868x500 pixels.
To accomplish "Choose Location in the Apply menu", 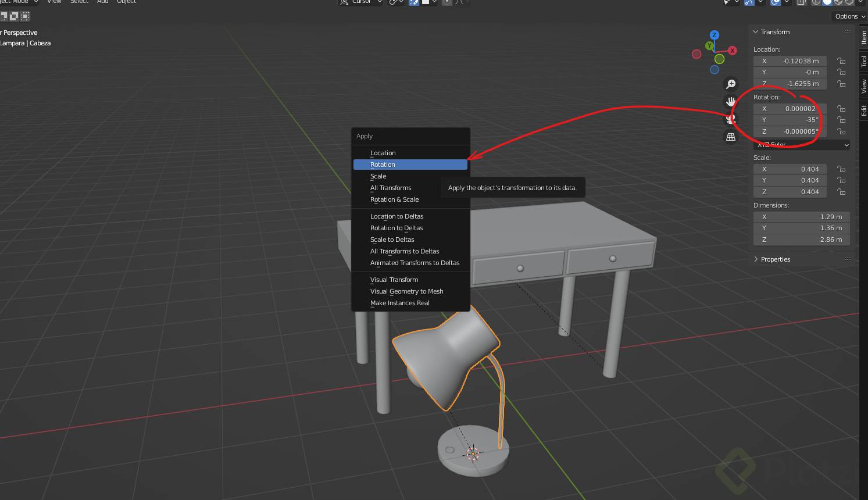I will click(410, 153).
